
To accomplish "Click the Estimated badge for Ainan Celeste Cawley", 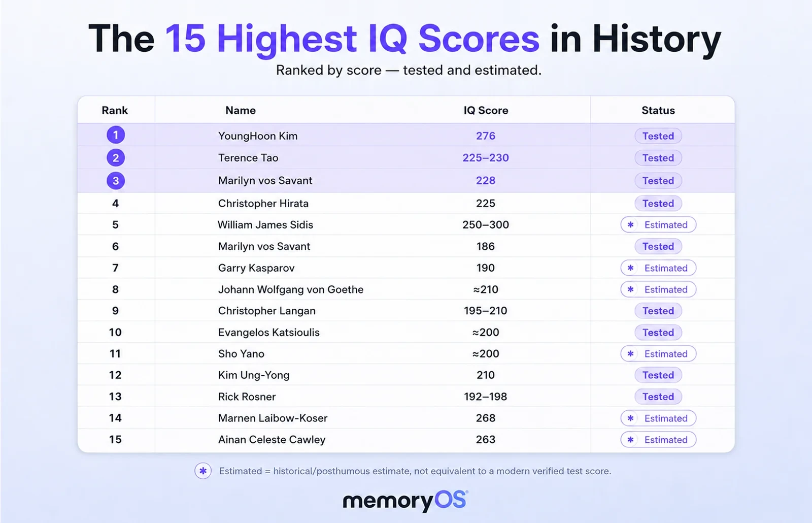I will (658, 440).
